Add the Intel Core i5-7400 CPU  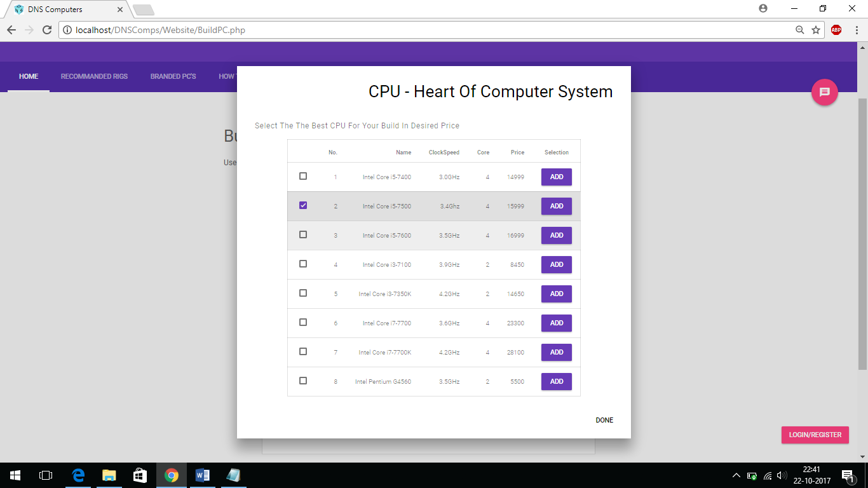tap(557, 177)
